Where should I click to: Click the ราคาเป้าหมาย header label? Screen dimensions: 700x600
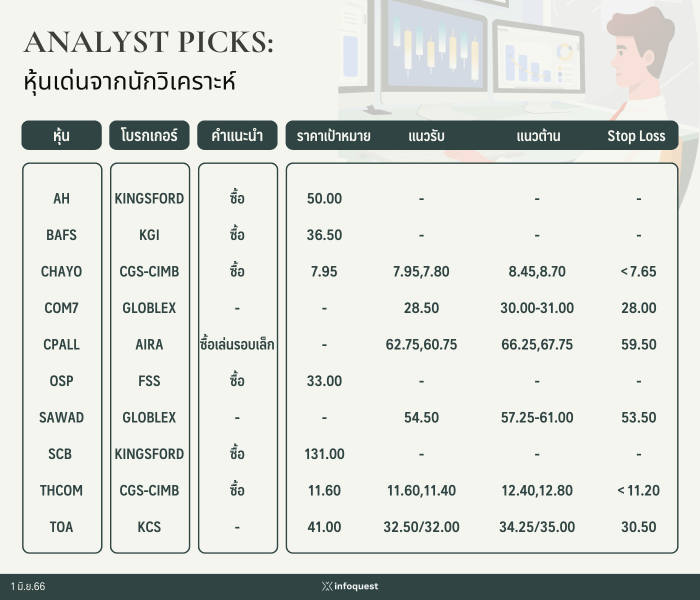[x=333, y=136]
